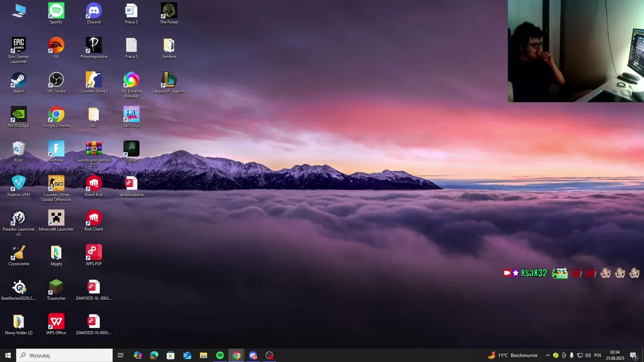644x362 pixels.
Task: Click the Wyszukaj search box
Action: coord(64,355)
